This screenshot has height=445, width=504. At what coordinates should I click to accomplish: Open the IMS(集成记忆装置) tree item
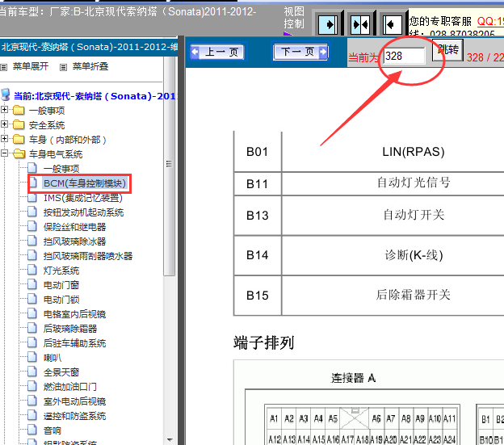click(x=83, y=198)
